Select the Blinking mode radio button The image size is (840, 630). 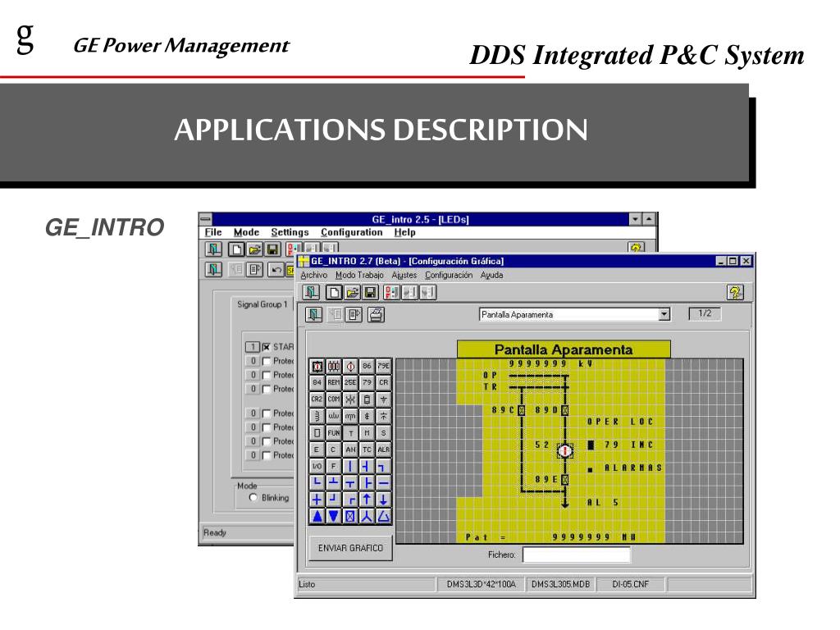253,498
